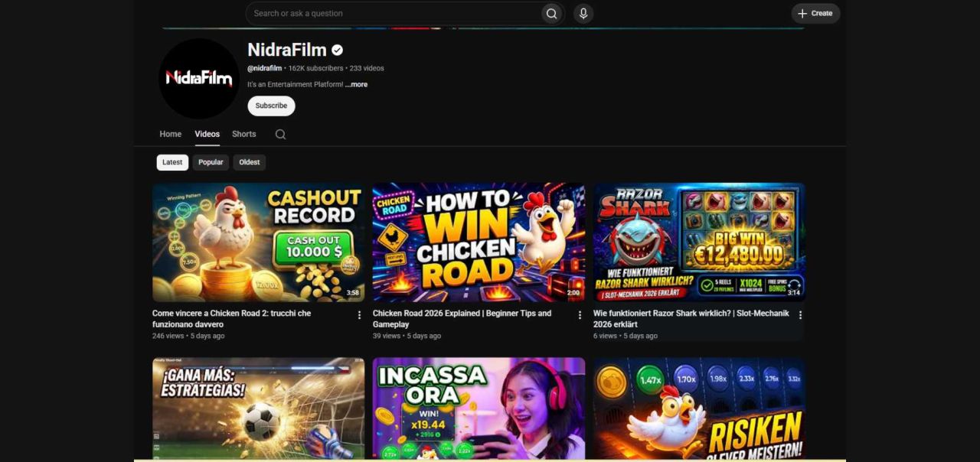Image resolution: width=980 pixels, height=462 pixels.
Task: Click the 3:58 duration badge
Action: pyautogui.click(x=352, y=293)
